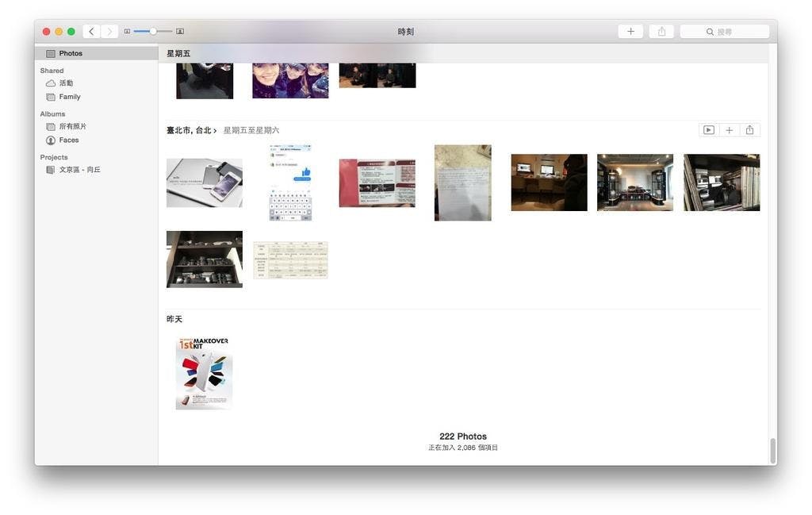Screen dimensions: 812x515
Task: Select Photos in the sidebar
Action: coord(96,53)
